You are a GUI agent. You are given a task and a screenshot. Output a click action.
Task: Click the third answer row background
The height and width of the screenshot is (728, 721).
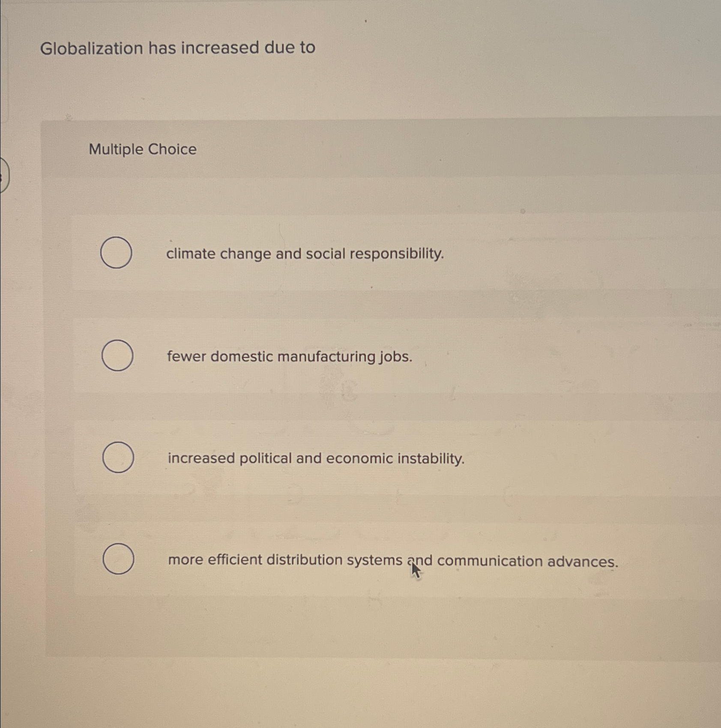click(557, 458)
